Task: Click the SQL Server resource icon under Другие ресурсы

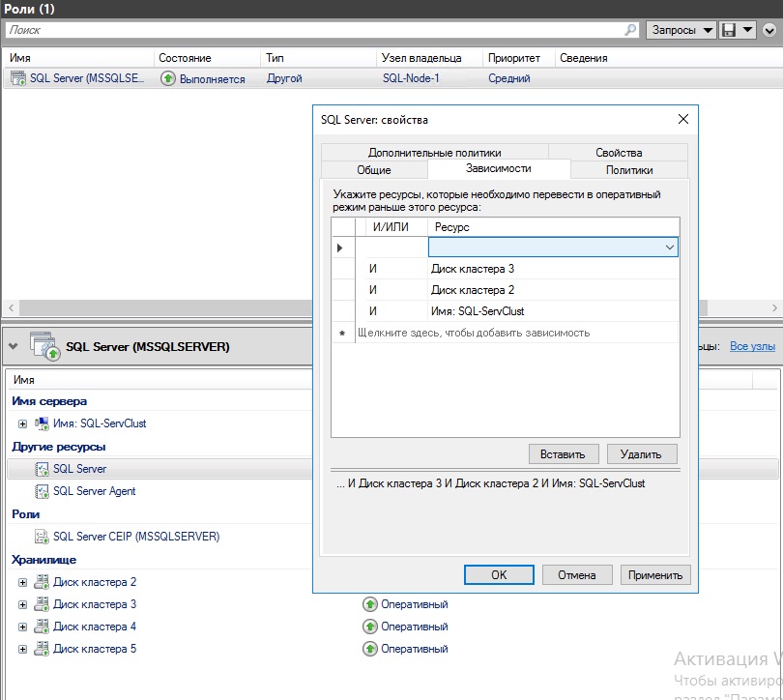Action: [42, 469]
